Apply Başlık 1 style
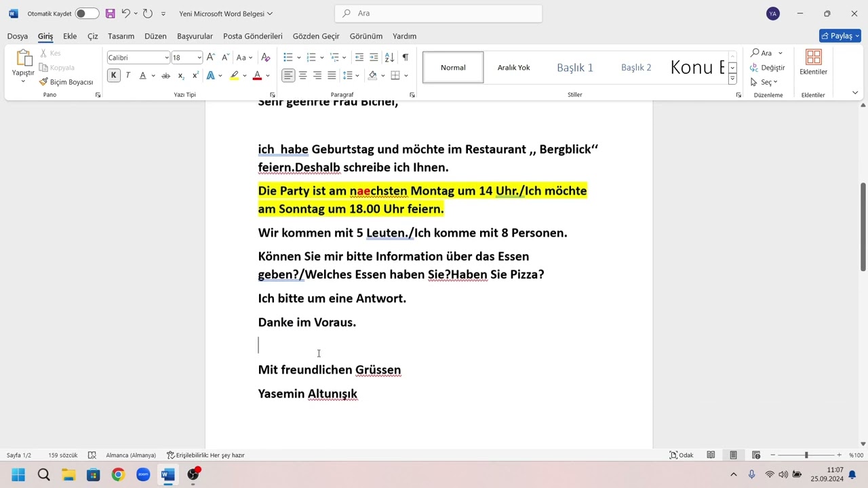The image size is (868, 488). [575, 67]
